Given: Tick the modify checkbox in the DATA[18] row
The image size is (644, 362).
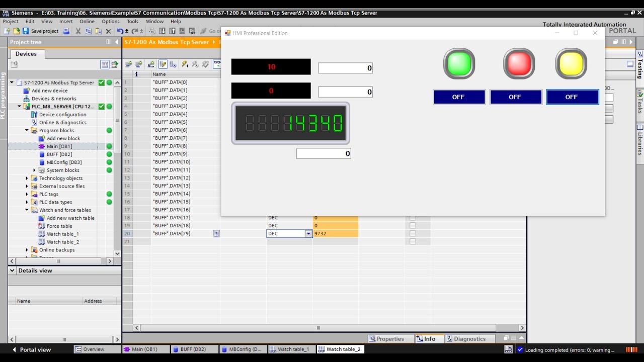Looking at the screenshot, I should [413, 226].
